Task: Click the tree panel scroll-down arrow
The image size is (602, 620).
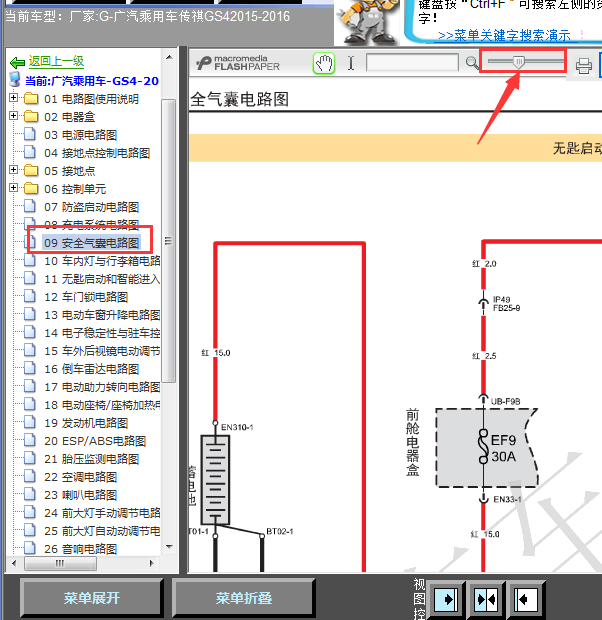Action: click(169, 547)
